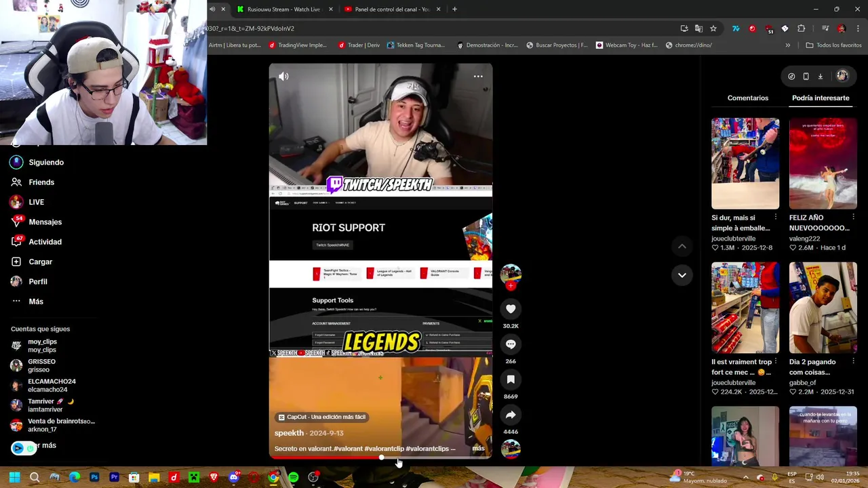Open the Webcam Toy bookmark
Screen dimensions: 868x488
[x=627, y=45]
